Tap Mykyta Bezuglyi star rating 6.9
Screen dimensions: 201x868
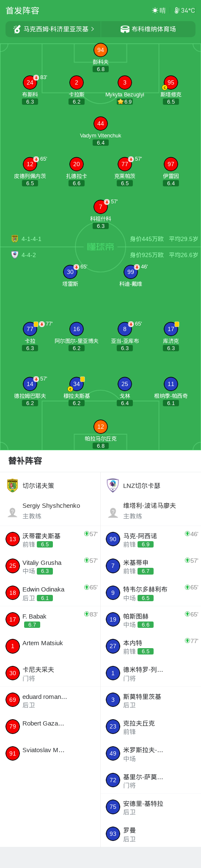pos(125,102)
